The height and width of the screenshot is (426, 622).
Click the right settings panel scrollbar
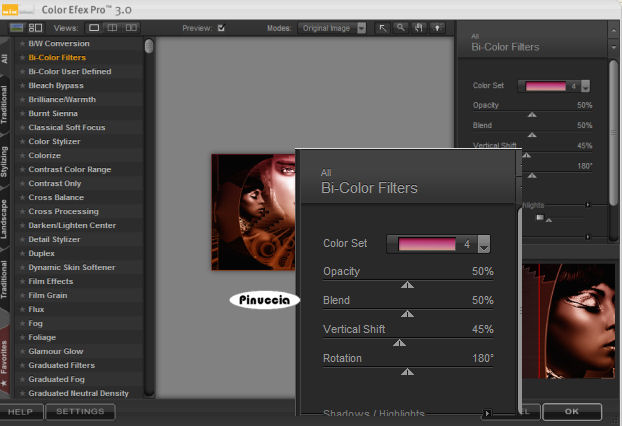(x=613, y=132)
